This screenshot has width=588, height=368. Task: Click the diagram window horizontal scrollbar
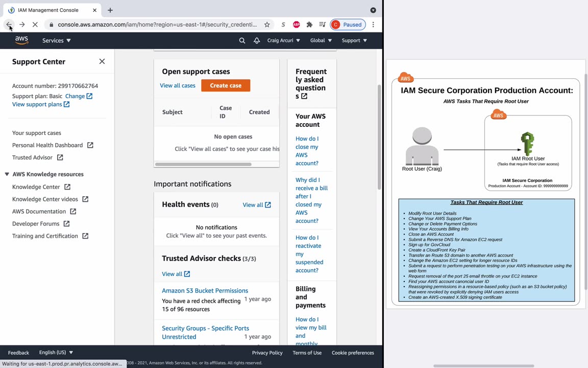click(484, 366)
